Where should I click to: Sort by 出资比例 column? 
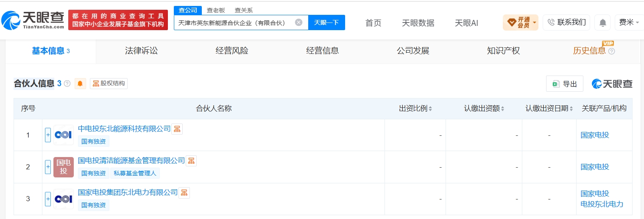click(x=415, y=109)
